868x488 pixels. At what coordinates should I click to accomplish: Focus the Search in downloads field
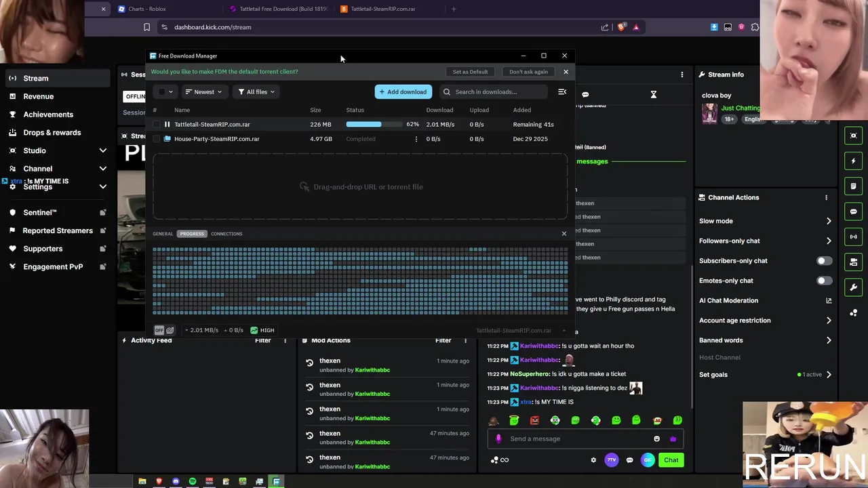coord(493,92)
